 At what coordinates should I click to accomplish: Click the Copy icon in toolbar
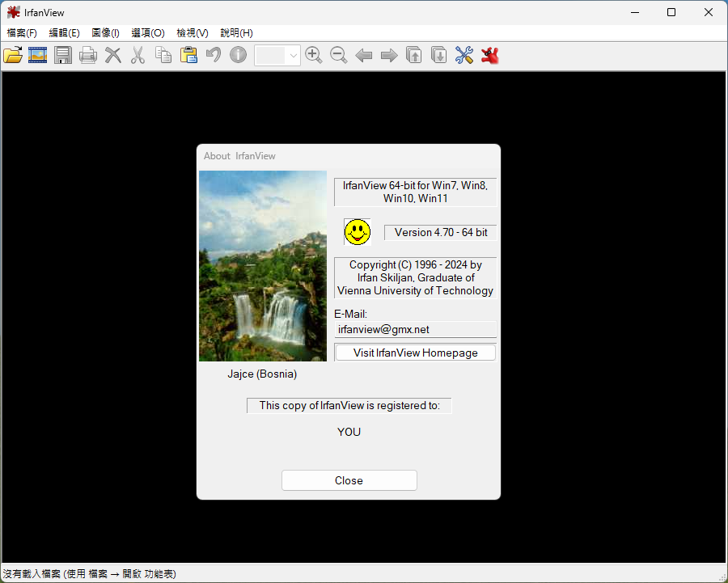click(163, 55)
